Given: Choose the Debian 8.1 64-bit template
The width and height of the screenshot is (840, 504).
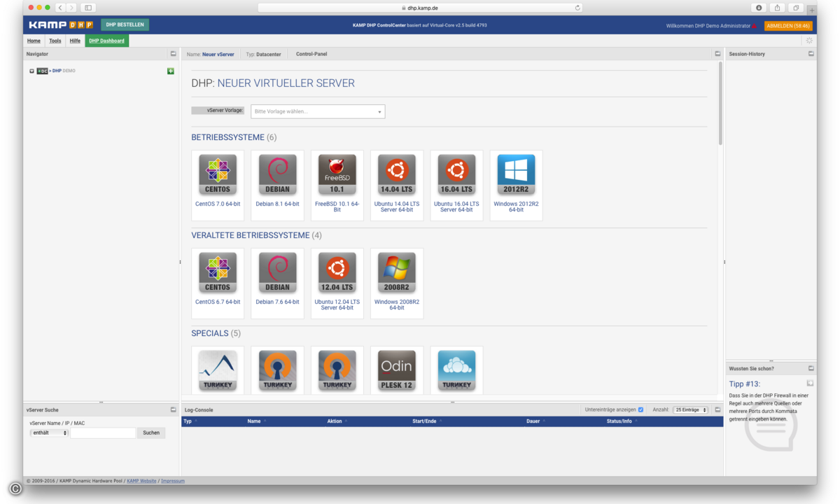Looking at the screenshot, I should (277, 185).
